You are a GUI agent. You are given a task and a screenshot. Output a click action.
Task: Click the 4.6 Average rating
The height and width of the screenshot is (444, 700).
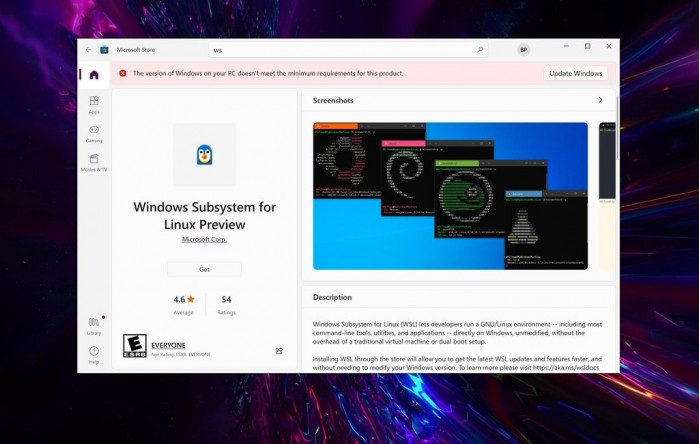coord(184,305)
